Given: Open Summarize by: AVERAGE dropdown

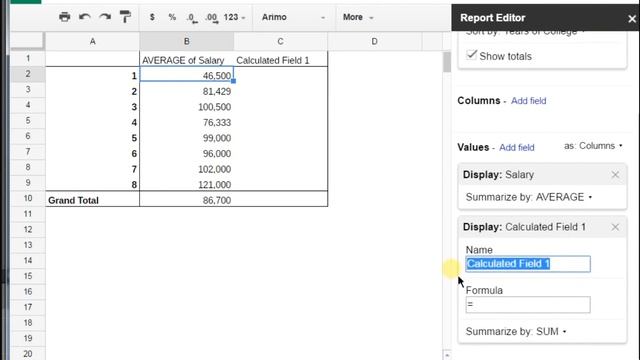Looking at the screenshot, I should pyautogui.click(x=529, y=197).
